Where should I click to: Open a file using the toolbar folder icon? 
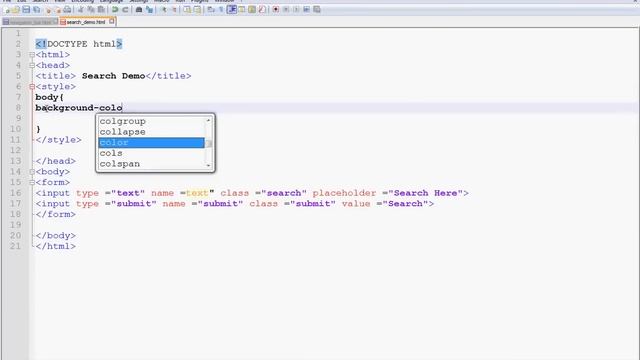(x=16, y=9)
